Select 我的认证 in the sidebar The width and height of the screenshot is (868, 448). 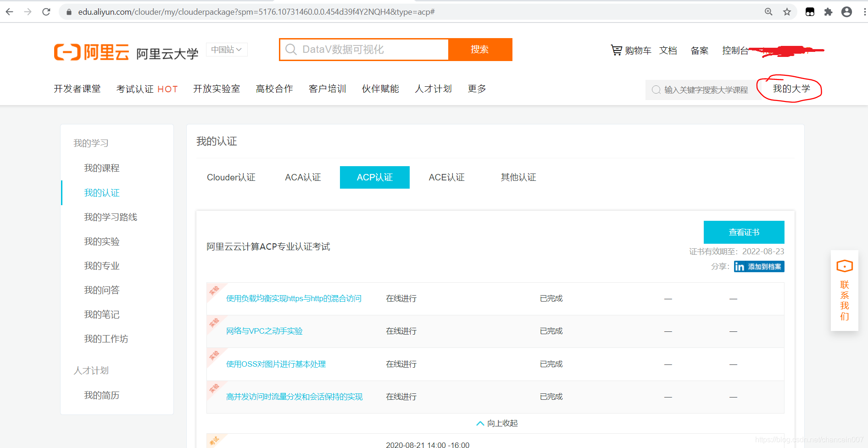(x=102, y=193)
